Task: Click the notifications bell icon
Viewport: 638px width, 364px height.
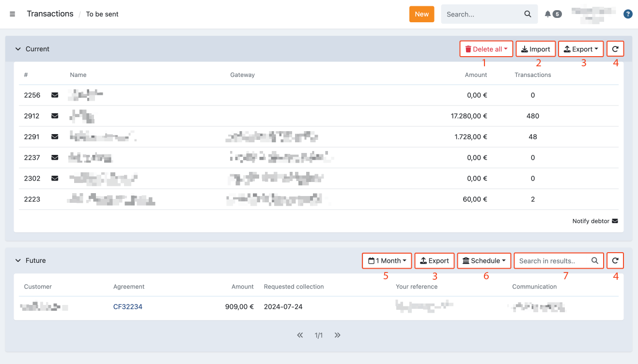Action: point(548,14)
